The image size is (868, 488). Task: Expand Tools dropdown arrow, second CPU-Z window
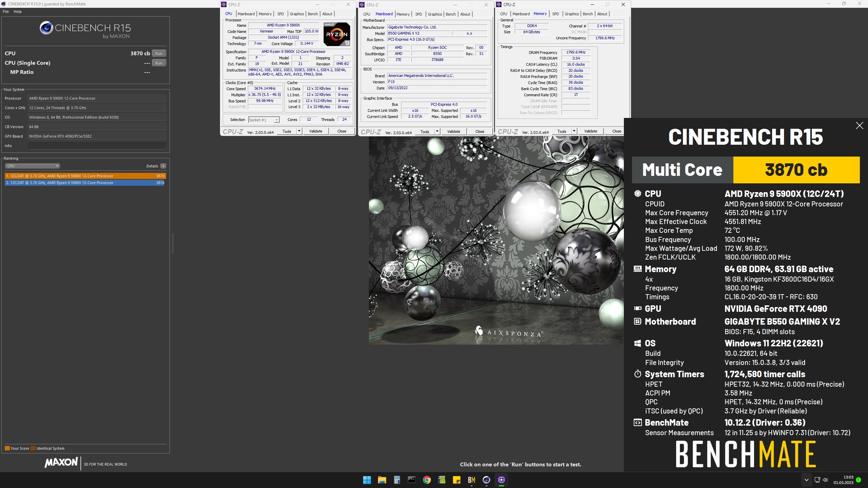[x=437, y=131]
